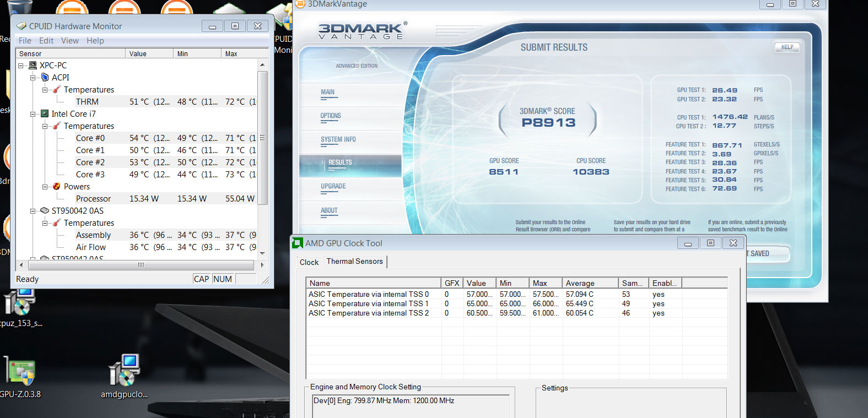Click the HELP button in 3DMark Vantage
This screenshot has height=418, width=868.
(x=787, y=47)
